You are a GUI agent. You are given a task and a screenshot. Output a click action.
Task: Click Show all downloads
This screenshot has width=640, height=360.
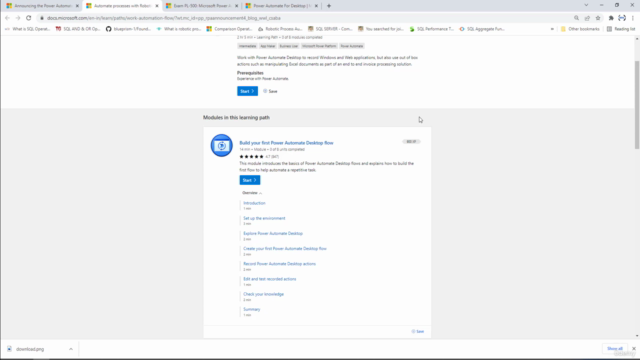click(615, 349)
